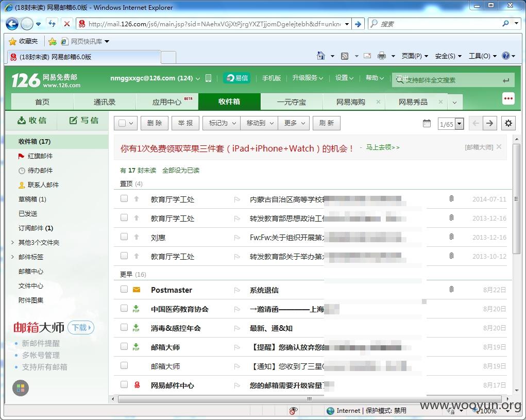Click the mobile phone icon beside email address
This screenshot has width=526, height=420.
coord(208,78)
